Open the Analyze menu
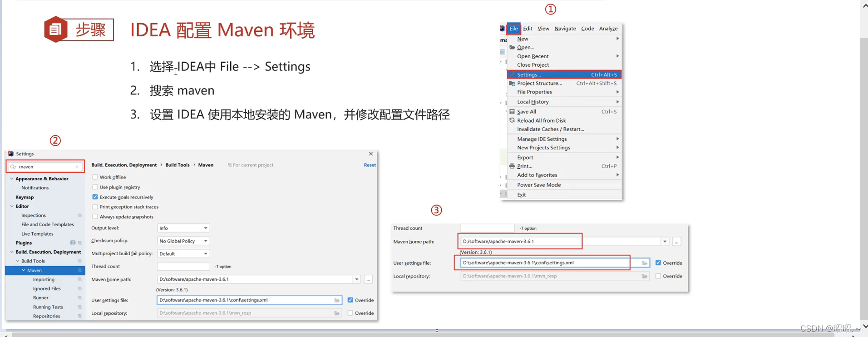 [x=608, y=29]
